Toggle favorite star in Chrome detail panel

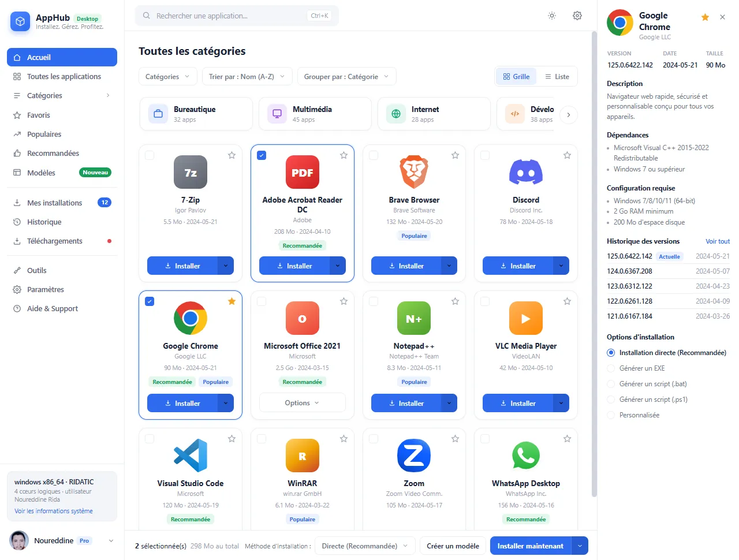tap(705, 17)
